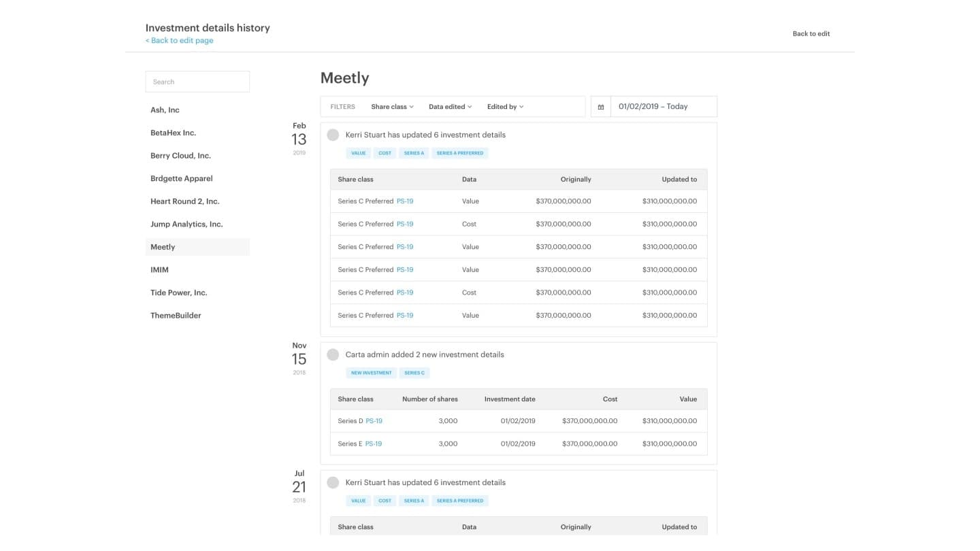Click the NEW INVESTMENT tag
This screenshot has height=551, width=980.
click(372, 373)
